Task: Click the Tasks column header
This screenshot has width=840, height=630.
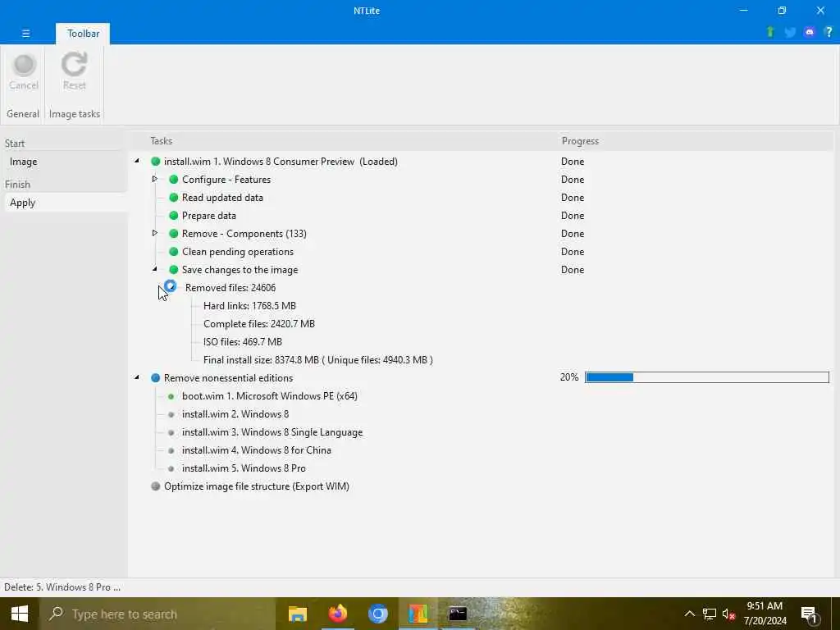Action: point(162,141)
